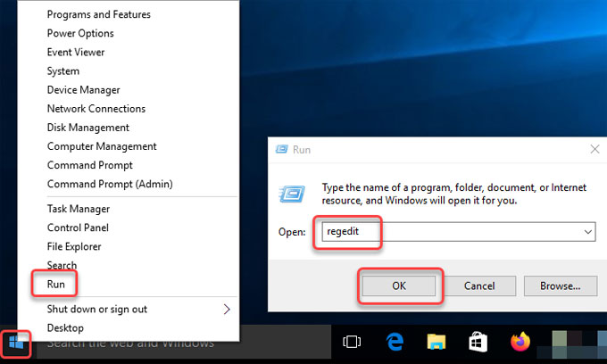Launch Microsoft Edge from the taskbar
This screenshot has width=607, height=364.
[395, 342]
